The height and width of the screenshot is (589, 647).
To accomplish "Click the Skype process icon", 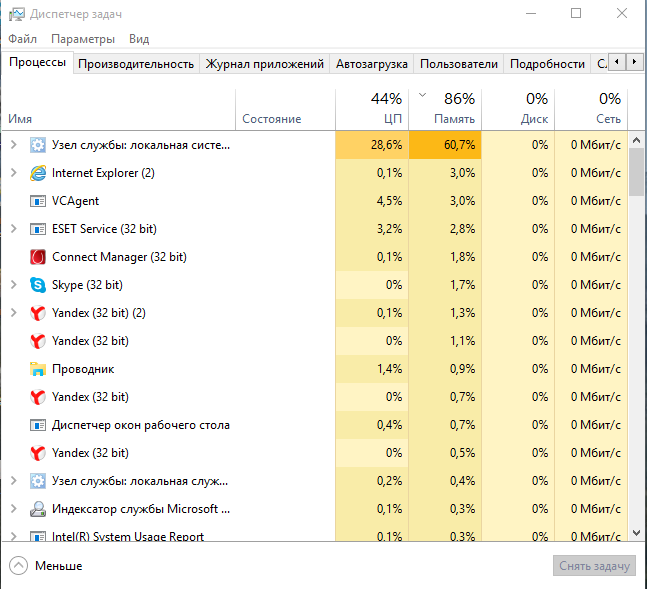I will [38, 285].
